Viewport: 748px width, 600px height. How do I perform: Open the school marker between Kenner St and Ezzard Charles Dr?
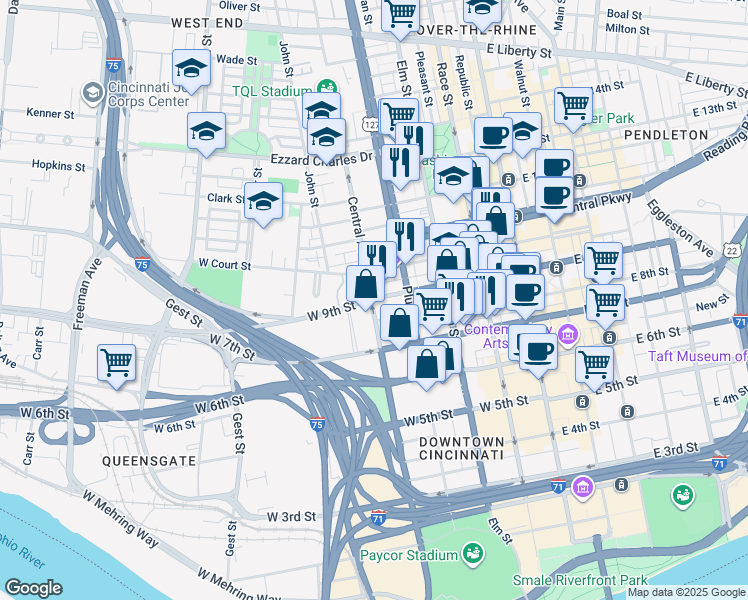[206, 132]
